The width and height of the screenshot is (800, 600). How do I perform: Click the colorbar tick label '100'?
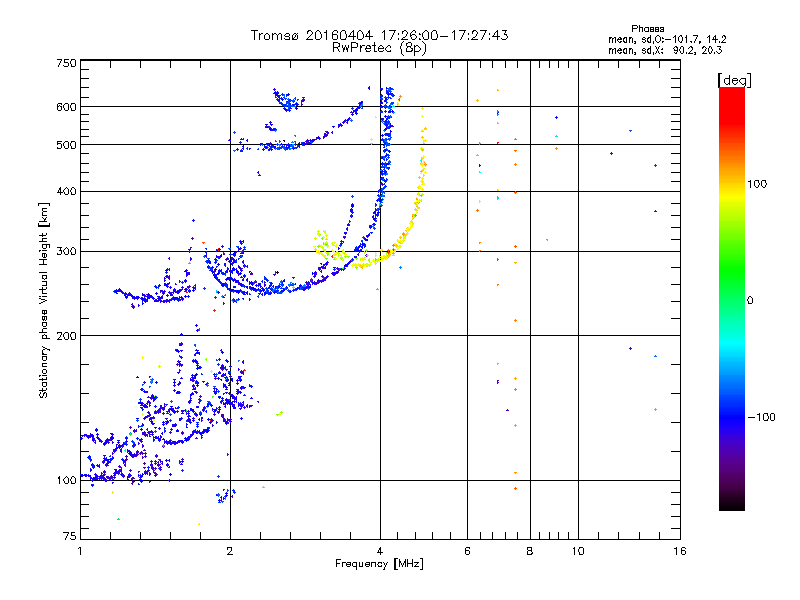(757, 184)
